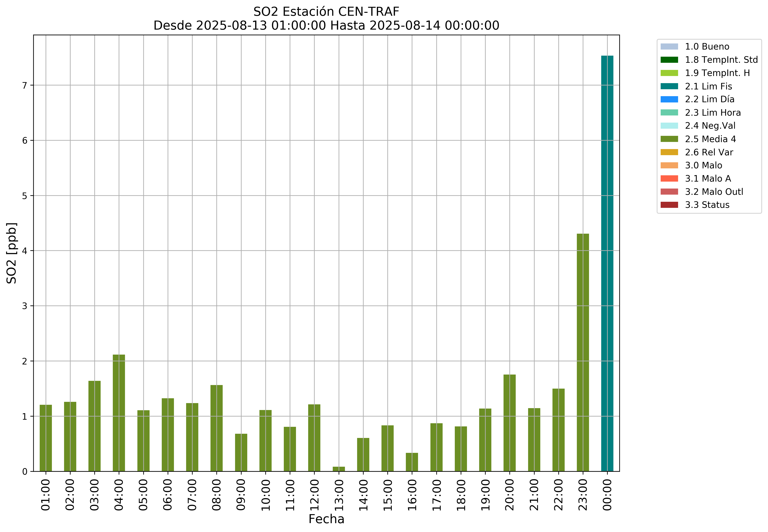Screen dimensions: 768x532
Task: Click the 2.5 Media 4 legend swatch
Action: click(669, 139)
